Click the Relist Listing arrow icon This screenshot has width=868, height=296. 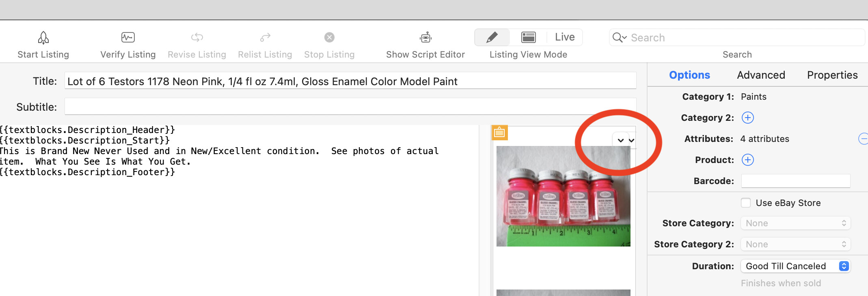265,38
